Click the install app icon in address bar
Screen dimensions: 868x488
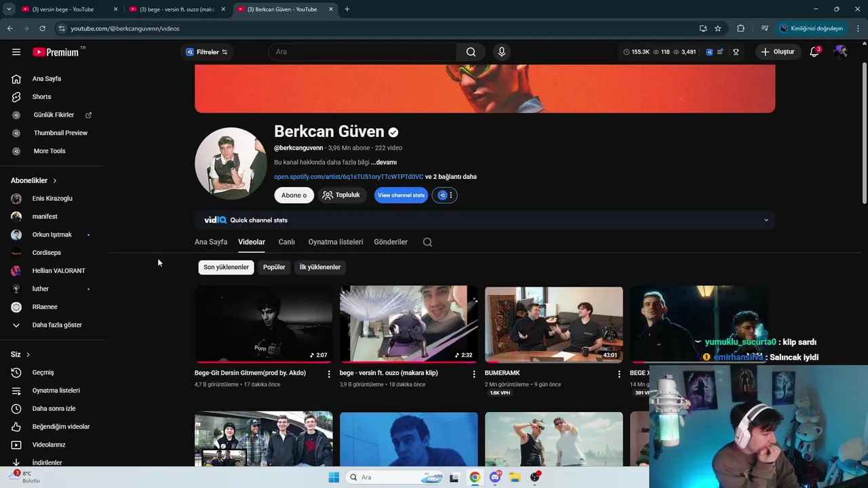(703, 28)
